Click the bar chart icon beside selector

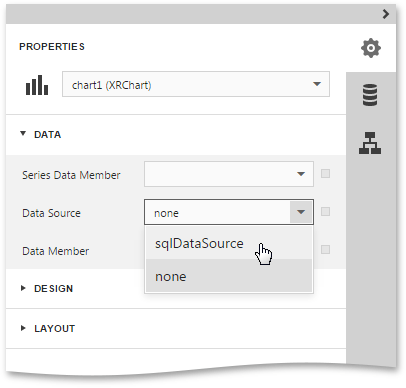37,85
